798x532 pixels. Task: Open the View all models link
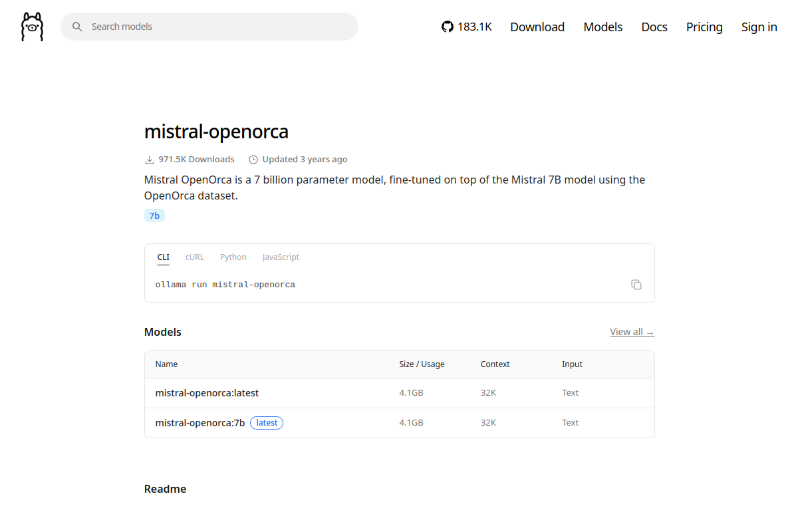pos(632,332)
